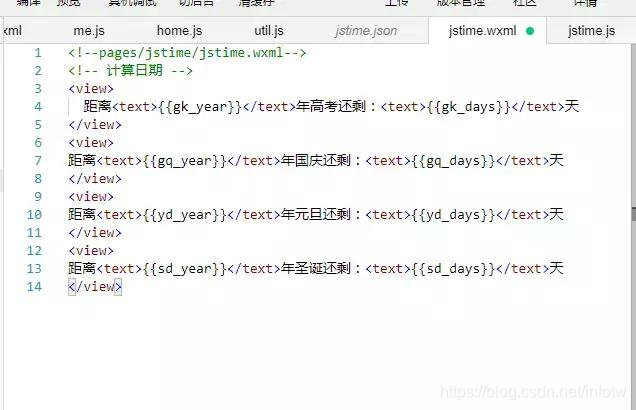Click the 年圣诞还剩 text
This screenshot has width=636, height=410.
click(x=316, y=268)
